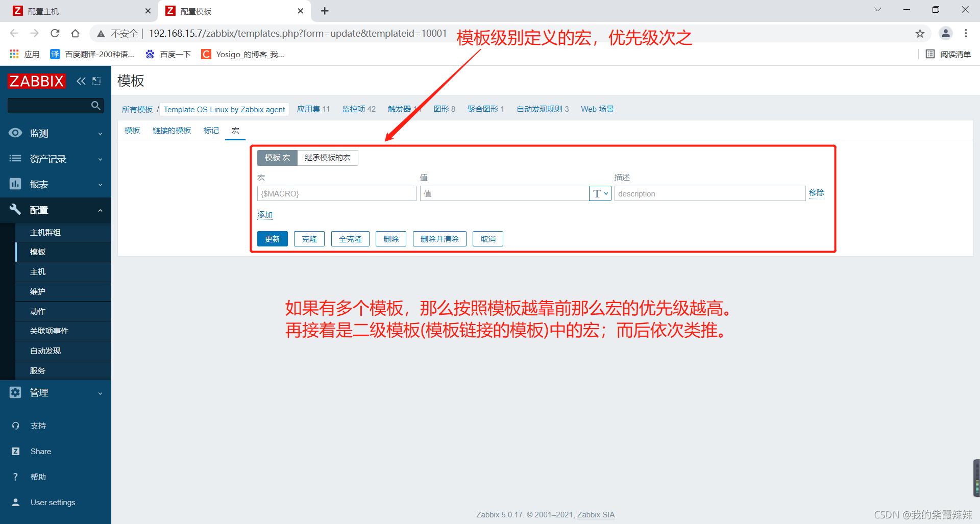Open 关联项事件 in configuration menu
This screenshot has width=980, height=524.
pyautogui.click(x=63, y=331)
